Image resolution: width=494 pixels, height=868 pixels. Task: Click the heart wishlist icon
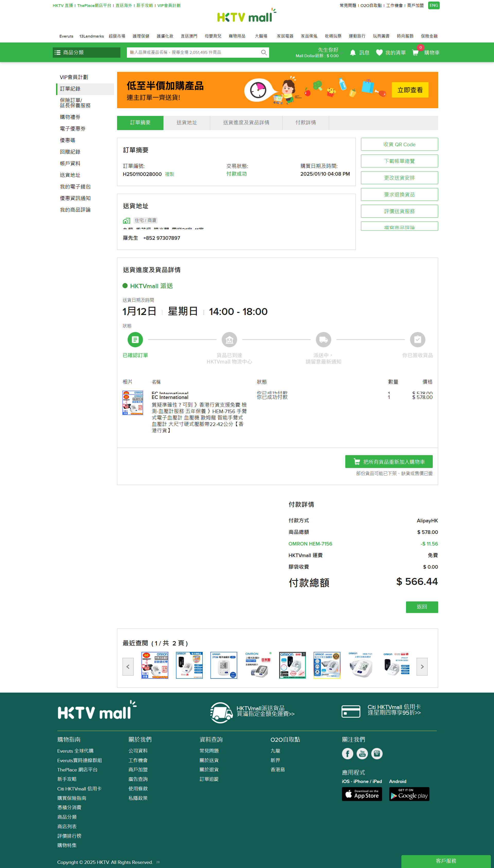tap(379, 53)
